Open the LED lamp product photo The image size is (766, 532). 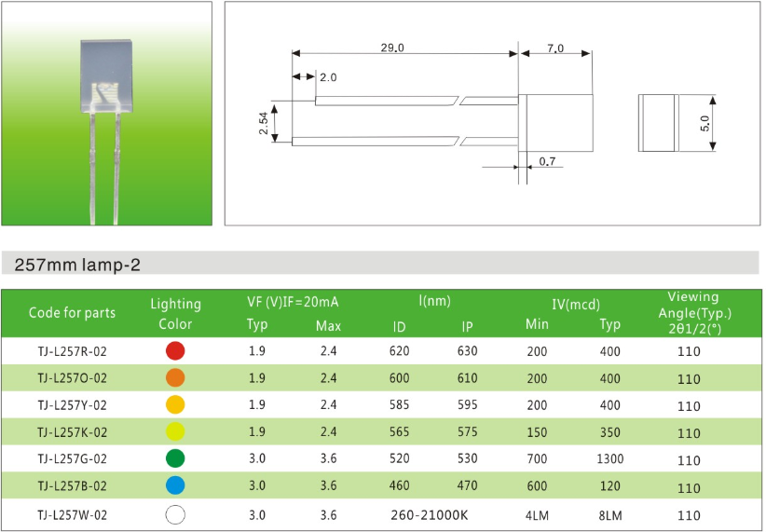click(x=107, y=114)
